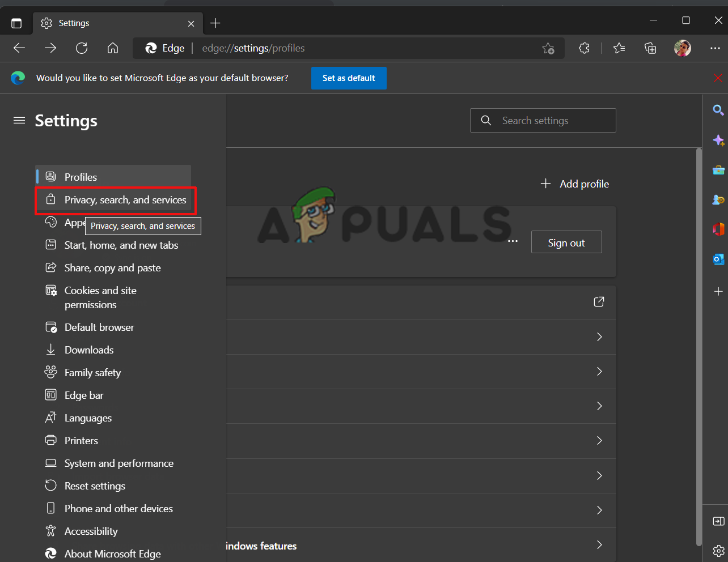Viewport: 728px width, 562px height.
Task: Open Phone and other devices
Action: coord(113,509)
